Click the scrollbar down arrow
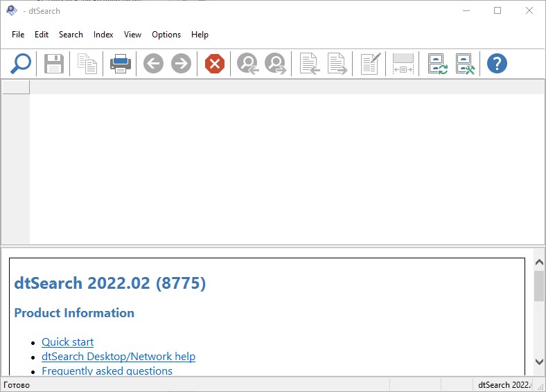 [x=539, y=362]
